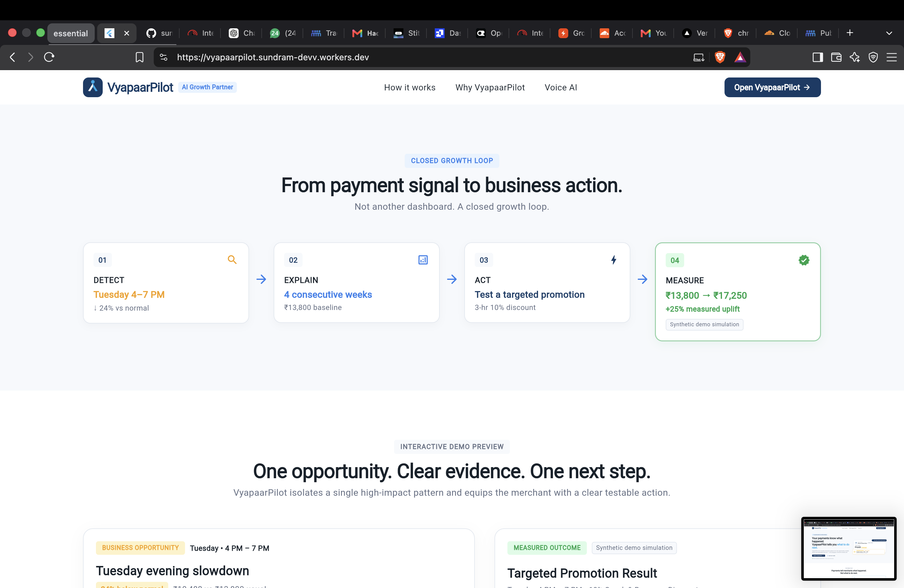This screenshot has width=904, height=588.
Task: Open the How it works nav link
Action: [410, 87]
